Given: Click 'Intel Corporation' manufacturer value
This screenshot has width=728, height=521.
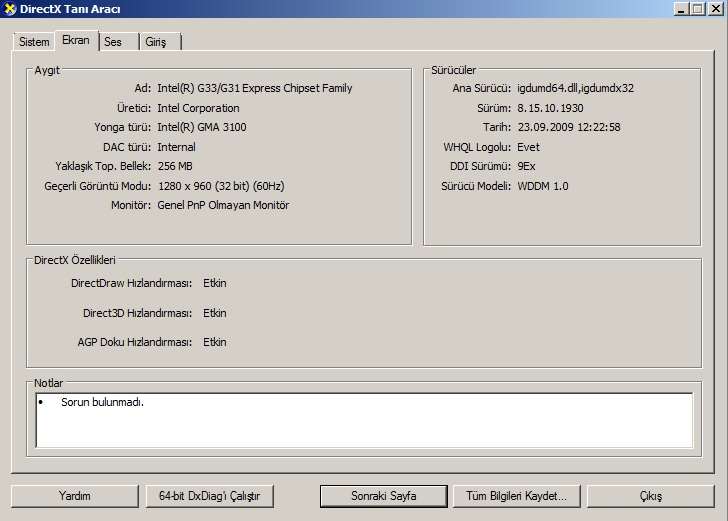Looking at the screenshot, I should pyautogui.click(x=199, y=108).
